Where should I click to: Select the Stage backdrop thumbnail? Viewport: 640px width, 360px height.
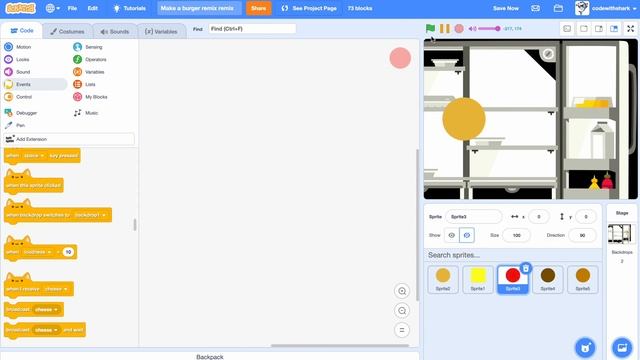pyautogui.click(x=619, y=234)
